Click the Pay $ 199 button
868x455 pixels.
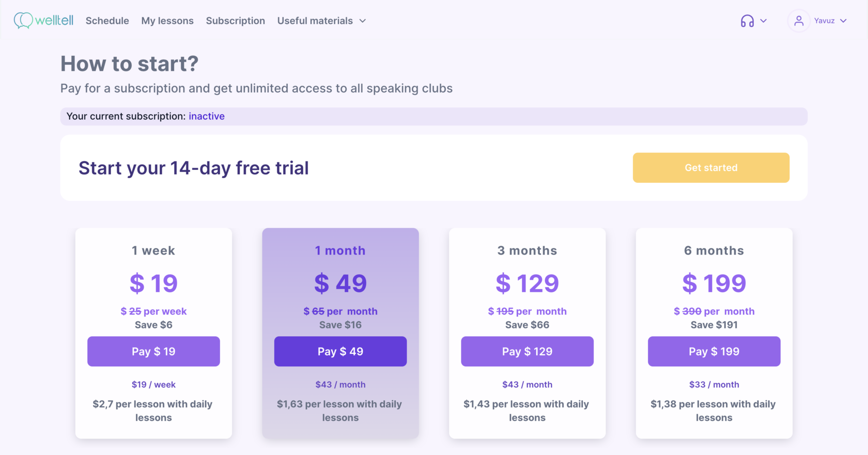[714, 351]
